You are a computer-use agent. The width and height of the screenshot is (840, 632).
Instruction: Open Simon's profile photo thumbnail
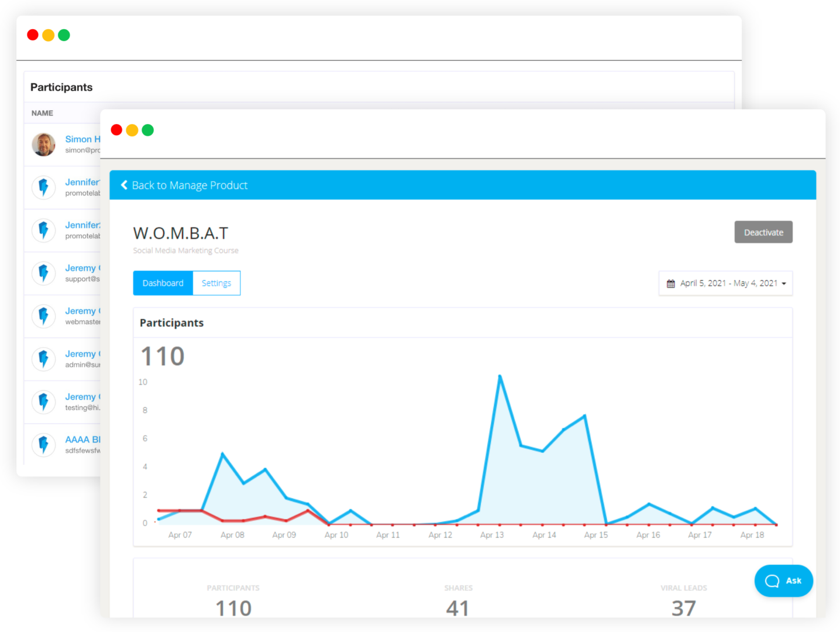43,145
